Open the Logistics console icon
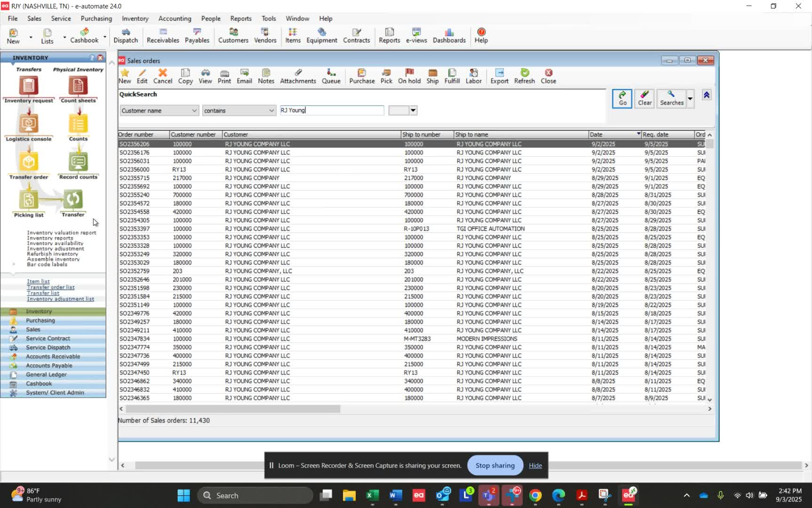 point(29,128)
